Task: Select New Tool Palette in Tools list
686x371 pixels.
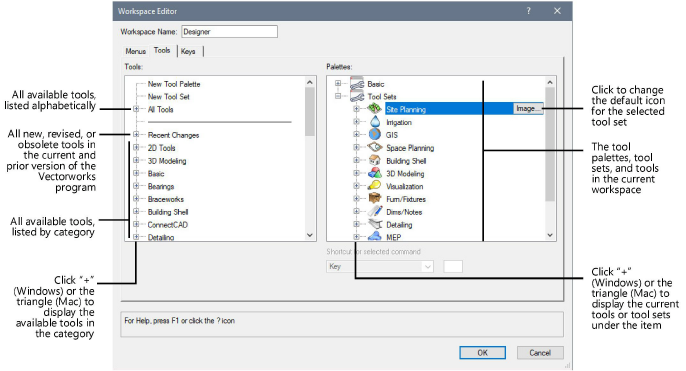Action: click(174, 84)
